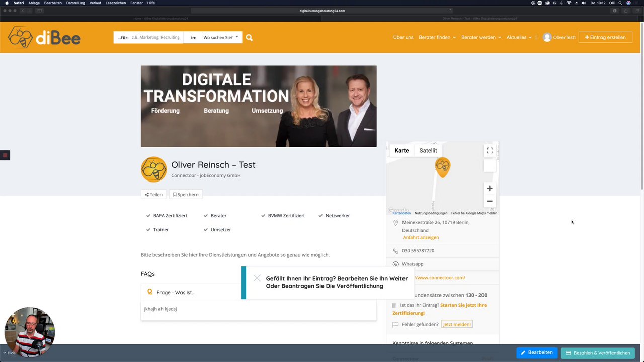
Task: Click the 'Nutzungsbedingungen' link on the map
Action: [431, 213]
